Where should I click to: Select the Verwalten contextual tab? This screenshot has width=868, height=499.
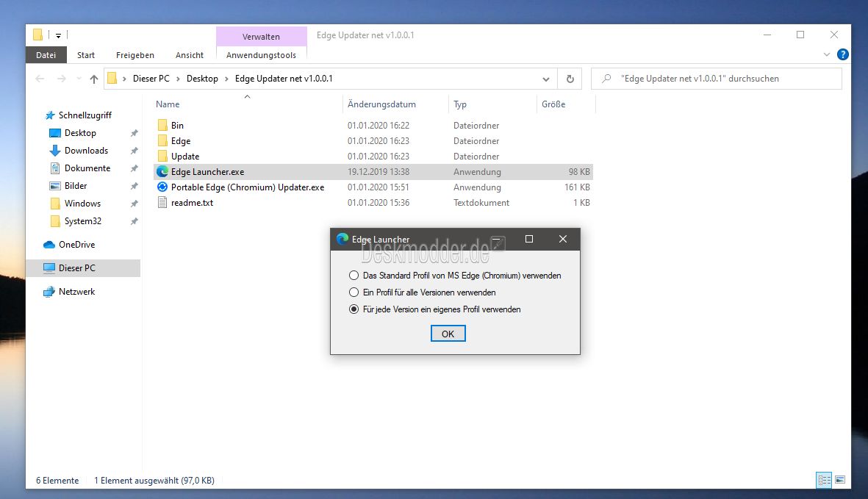(261, 37)
